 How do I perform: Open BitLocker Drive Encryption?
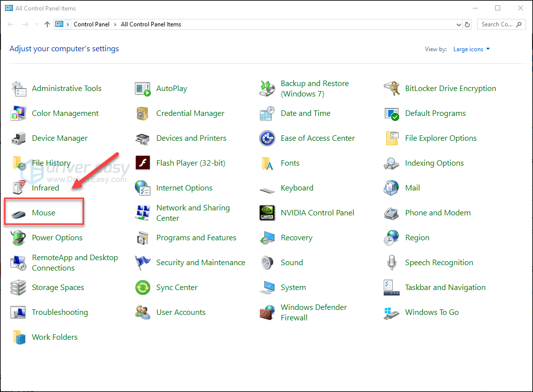[x=450, y=88]
